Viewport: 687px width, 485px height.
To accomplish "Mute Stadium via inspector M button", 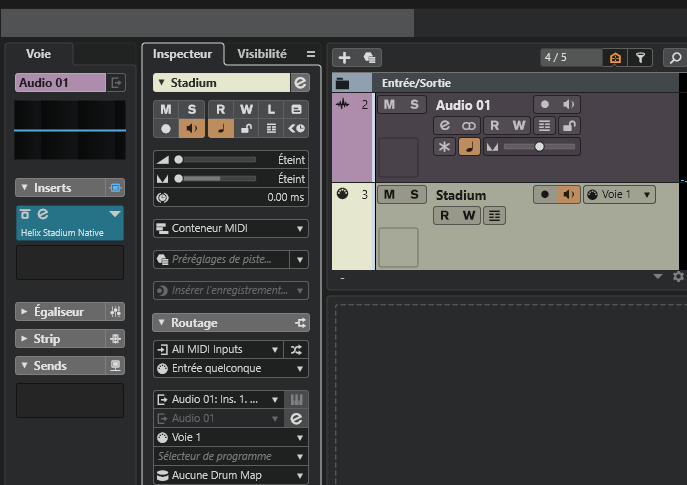I will tap(166, 109).
